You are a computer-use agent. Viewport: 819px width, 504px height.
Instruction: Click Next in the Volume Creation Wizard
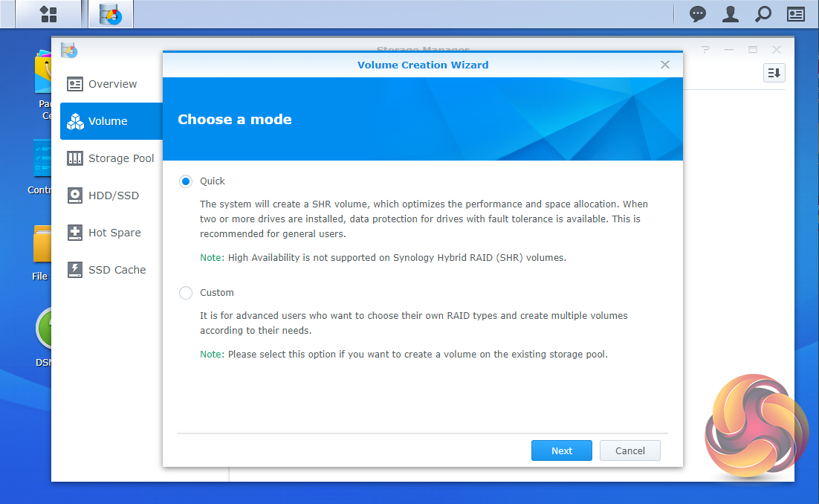click(562, 450)
